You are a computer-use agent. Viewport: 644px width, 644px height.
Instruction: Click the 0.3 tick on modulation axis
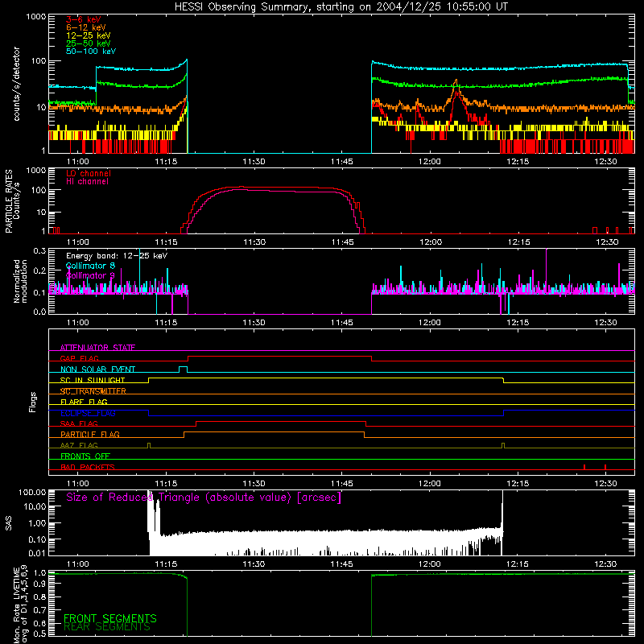[x=39, y=251]
